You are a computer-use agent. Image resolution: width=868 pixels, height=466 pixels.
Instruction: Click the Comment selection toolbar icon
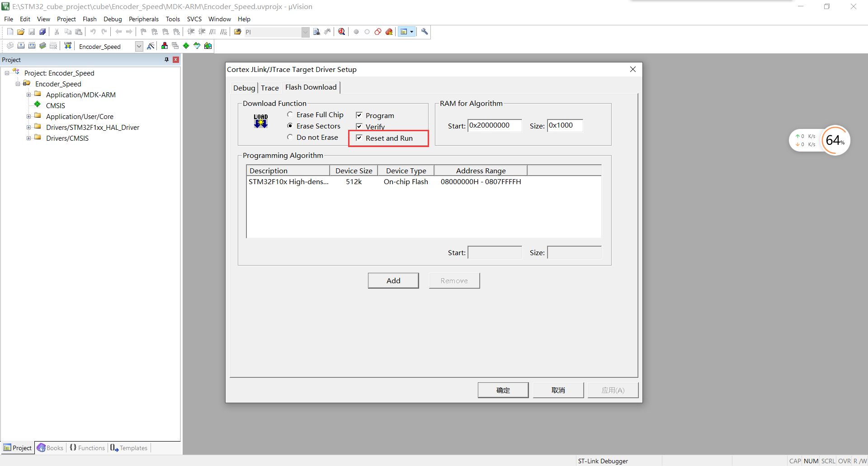(212, 32)
